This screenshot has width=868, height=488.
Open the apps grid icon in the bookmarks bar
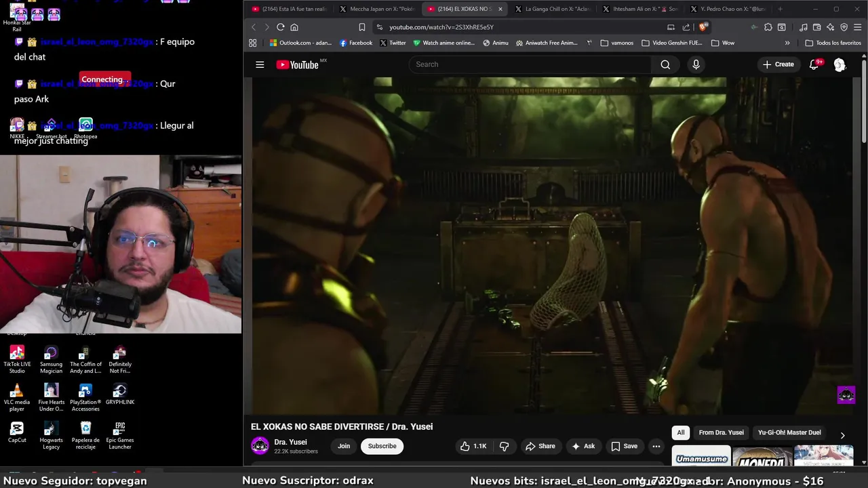[253, 43]
